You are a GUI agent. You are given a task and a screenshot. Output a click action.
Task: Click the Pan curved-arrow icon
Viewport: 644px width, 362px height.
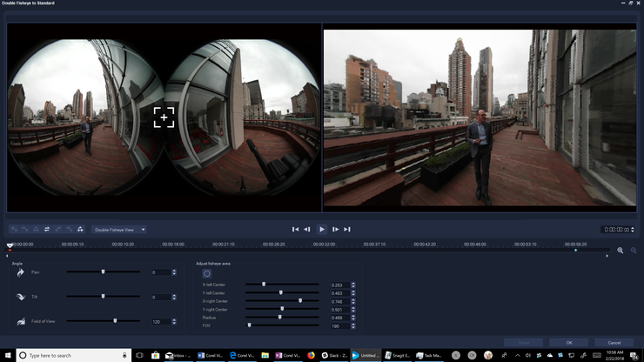click(x=21, y=272)
